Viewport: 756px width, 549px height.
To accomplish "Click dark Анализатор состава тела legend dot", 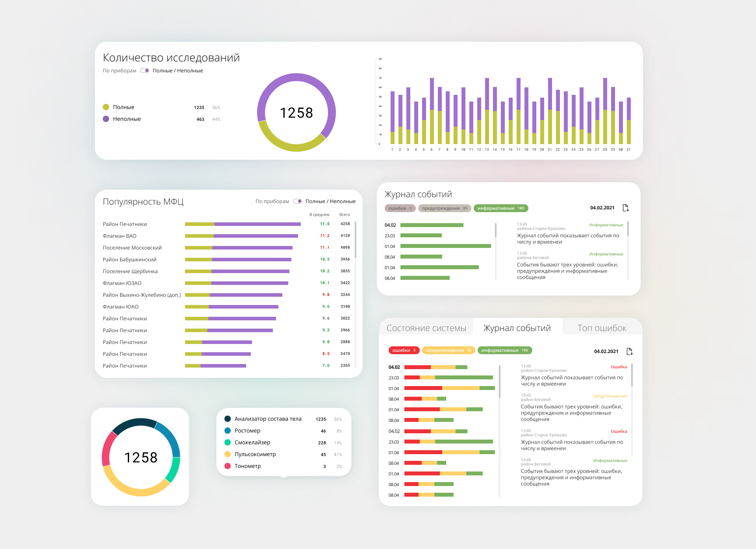I will click(228, 419).
